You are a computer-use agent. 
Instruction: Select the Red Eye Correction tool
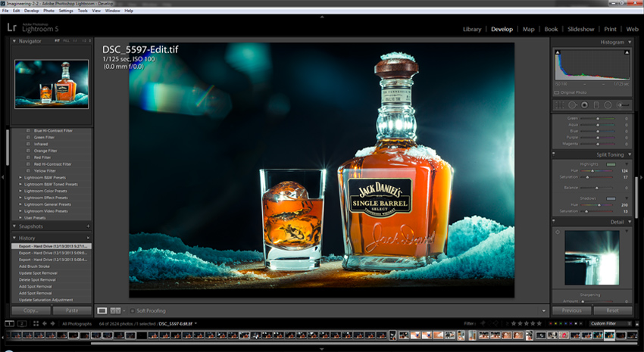coord(584,105)
